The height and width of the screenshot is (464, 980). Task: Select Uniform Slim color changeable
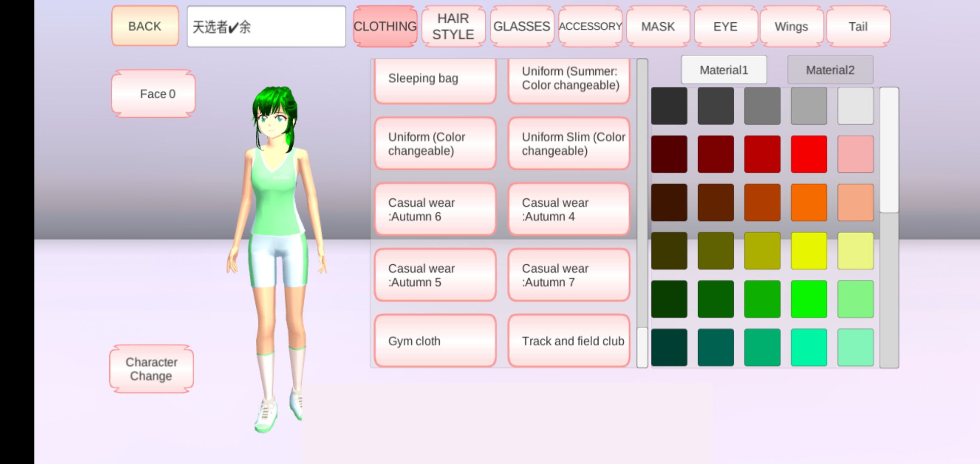[569, 143]
